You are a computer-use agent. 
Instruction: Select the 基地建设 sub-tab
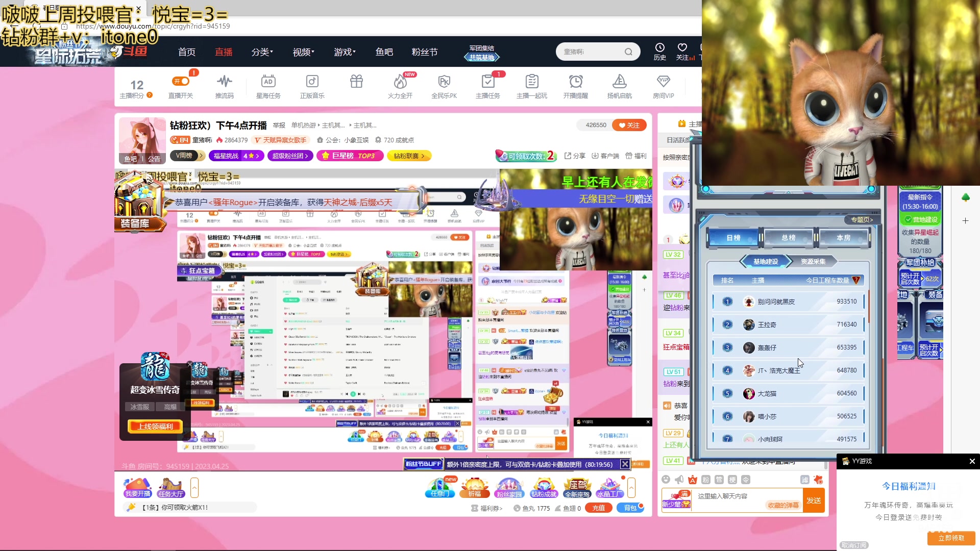tap(766, 262)
